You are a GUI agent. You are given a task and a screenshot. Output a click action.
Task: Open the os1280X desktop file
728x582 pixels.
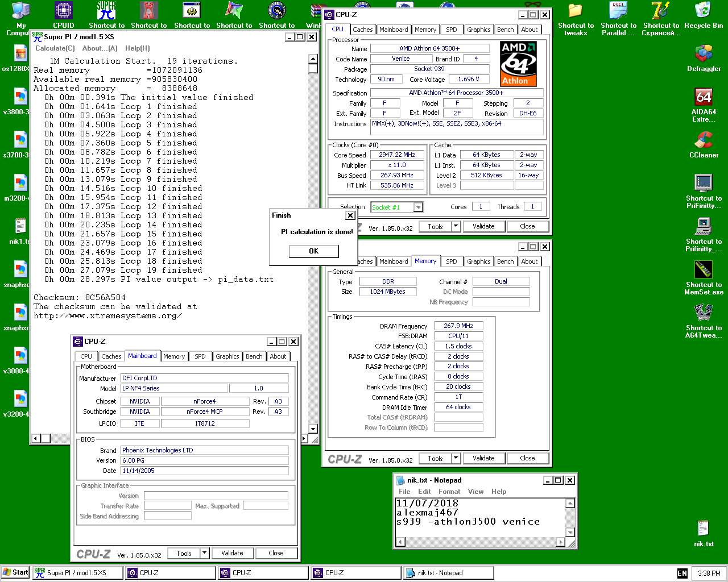pos(20,54)
